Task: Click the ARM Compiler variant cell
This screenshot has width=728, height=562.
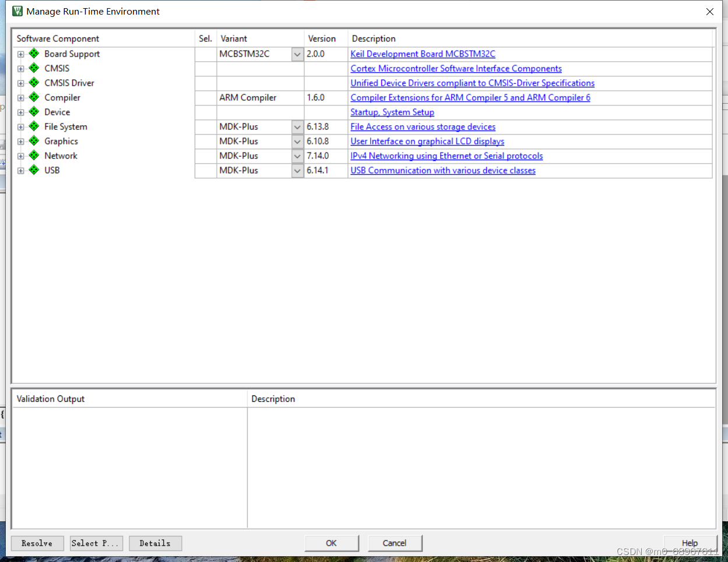Action: pyautogui.click(x=261, y=98)
